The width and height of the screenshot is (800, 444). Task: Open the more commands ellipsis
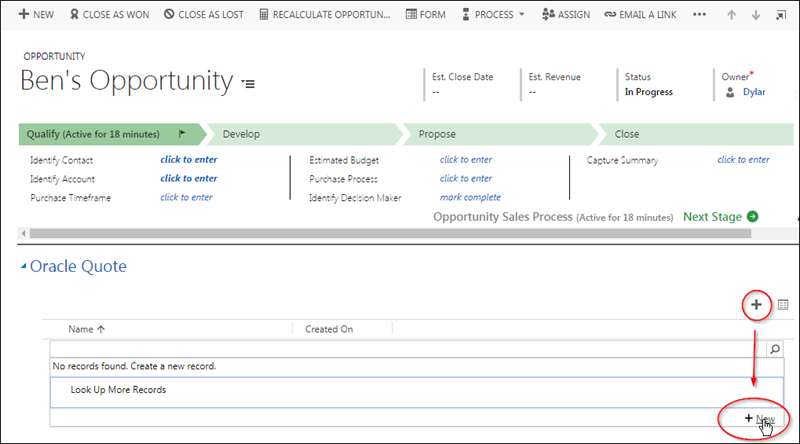coord(699,15)
